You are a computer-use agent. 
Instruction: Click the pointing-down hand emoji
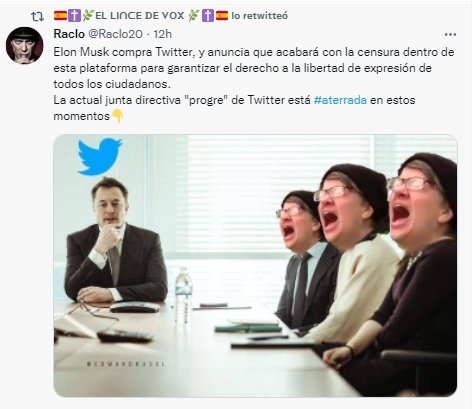coord(118,116)
